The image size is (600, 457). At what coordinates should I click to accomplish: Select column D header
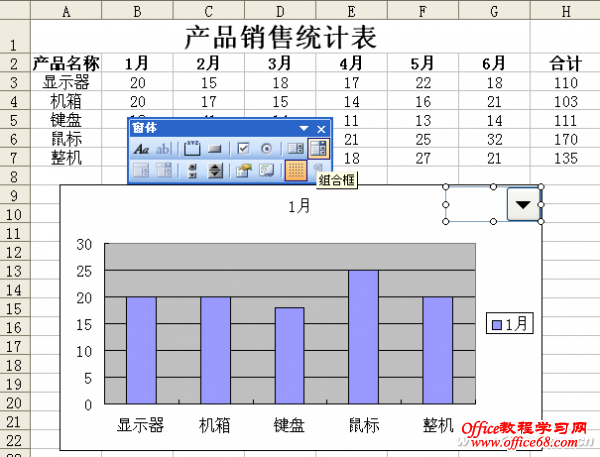tap(280, 11)
